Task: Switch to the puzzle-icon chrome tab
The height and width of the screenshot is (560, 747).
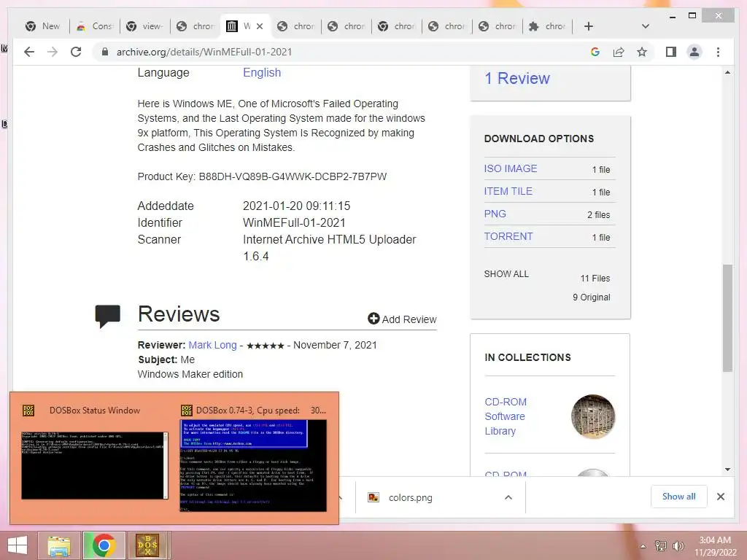Action: 547,26
